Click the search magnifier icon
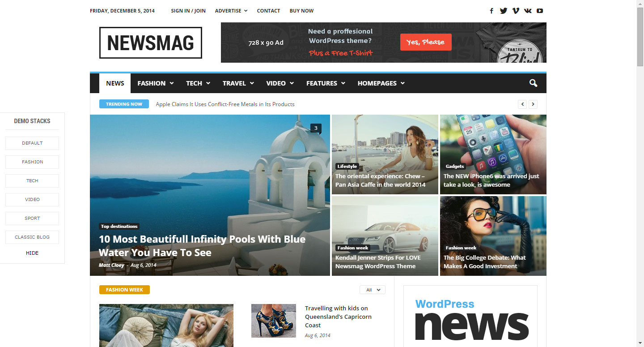The height and width of the screenshot is (347, 644). coord(533,83)
